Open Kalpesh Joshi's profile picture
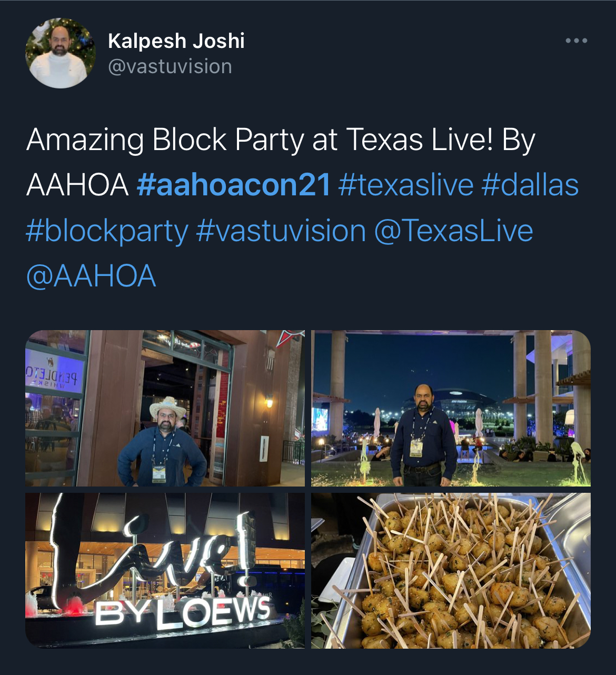The width and height of the screenshot is (616, 675). [61, 53]
